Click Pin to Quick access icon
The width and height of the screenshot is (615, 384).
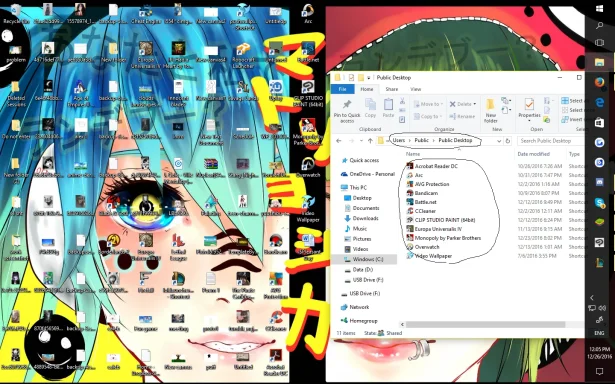(347, 105)
